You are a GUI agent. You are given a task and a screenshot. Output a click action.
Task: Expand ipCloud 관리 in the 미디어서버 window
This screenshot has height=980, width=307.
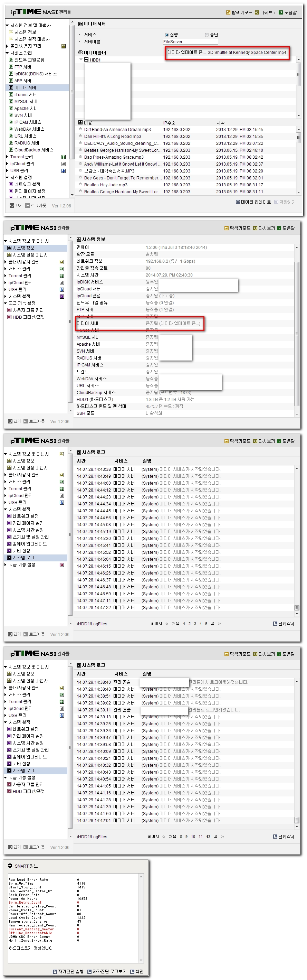coord(7,164)
